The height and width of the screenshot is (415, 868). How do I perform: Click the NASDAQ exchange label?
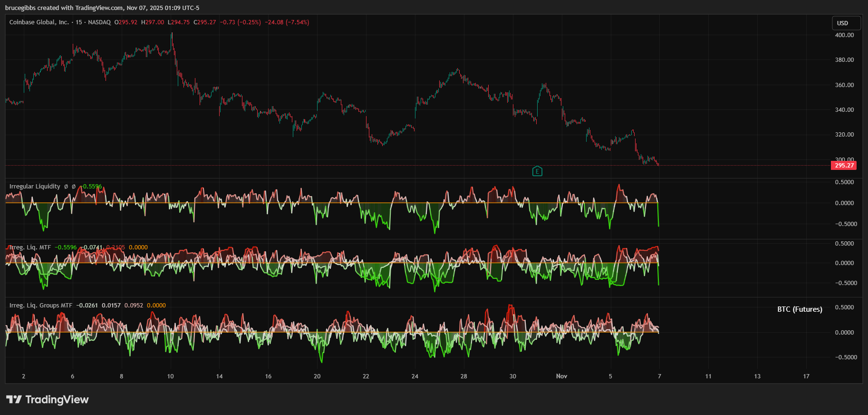pyautogui.click(x=99, y=22)
